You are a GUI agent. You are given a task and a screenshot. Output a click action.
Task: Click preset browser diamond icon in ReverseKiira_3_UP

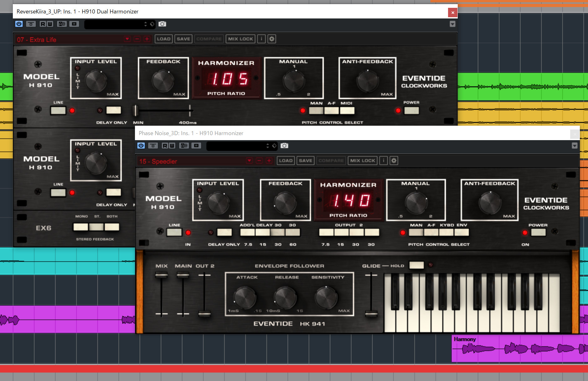click(152, 24)
